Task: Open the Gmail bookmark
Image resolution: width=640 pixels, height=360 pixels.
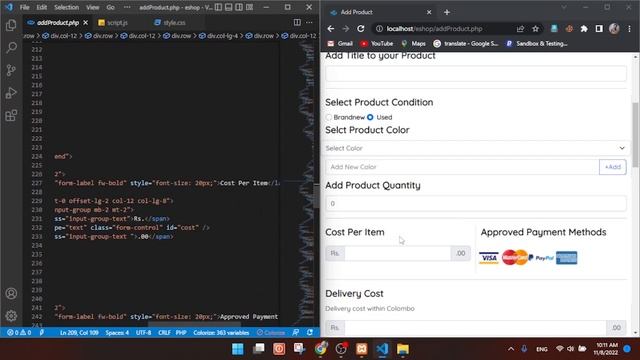Action: [340, 44]
